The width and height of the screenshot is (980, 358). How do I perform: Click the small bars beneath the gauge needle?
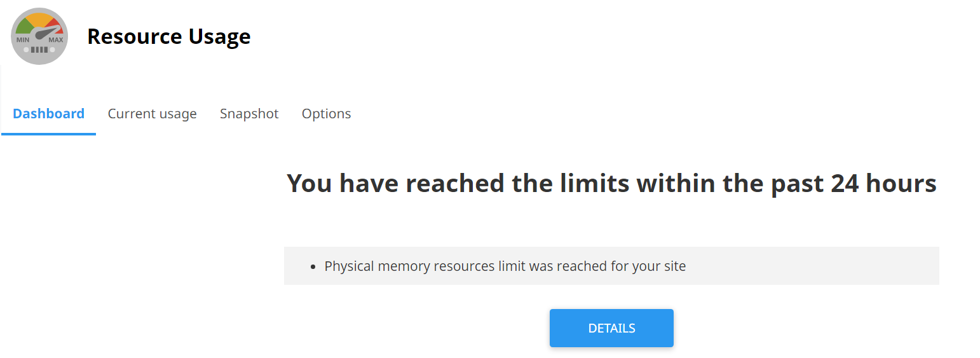point(39,50)
